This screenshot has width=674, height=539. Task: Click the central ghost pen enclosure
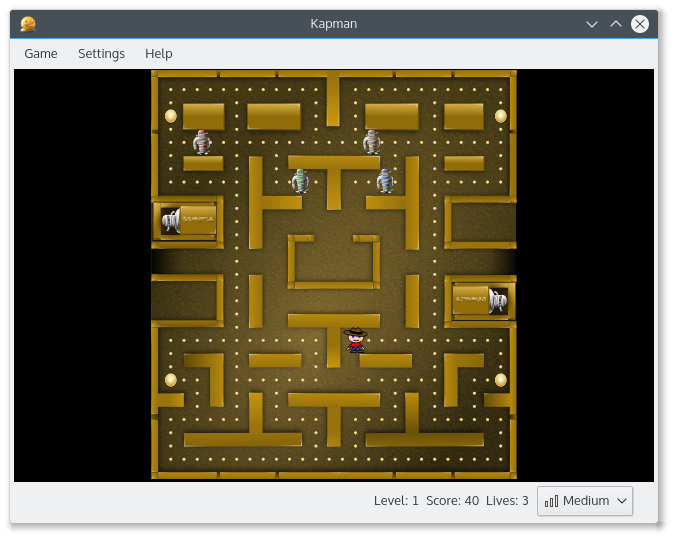(x=334, y=262)
